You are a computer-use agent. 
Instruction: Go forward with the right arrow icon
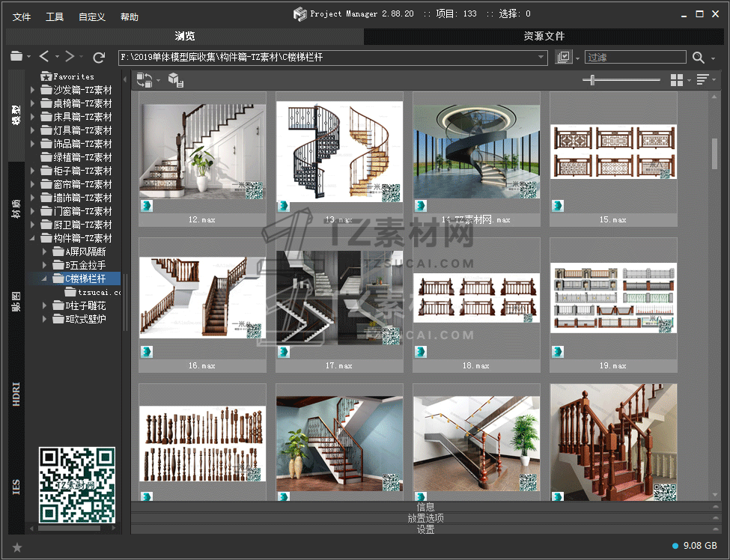tap(70, 57)
